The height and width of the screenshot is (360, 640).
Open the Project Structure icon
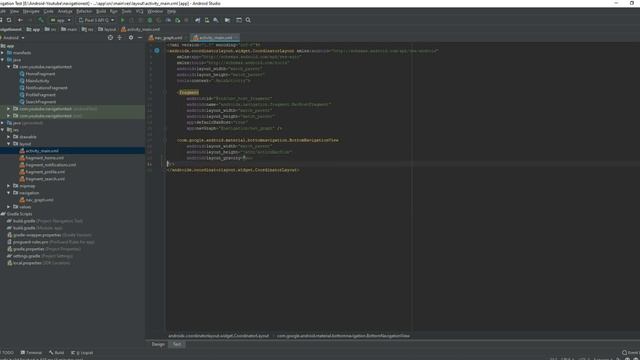coord(227,20)
